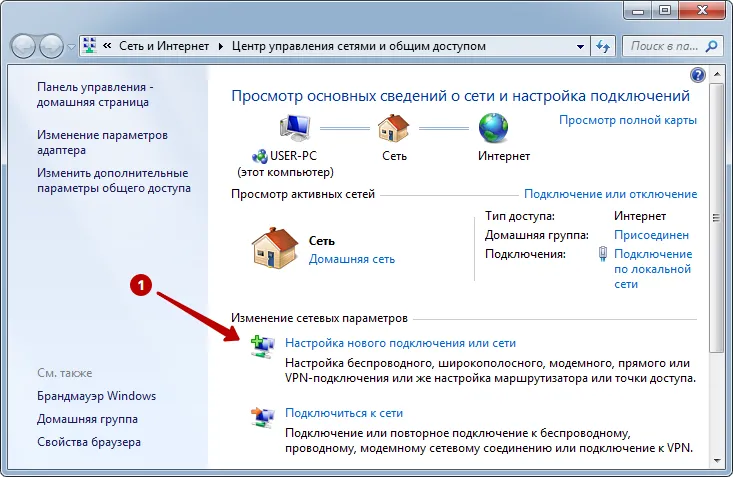Screen dimensions: 733x477
Task: Click the Back navigation arrow button
Action: pos(22,46)
